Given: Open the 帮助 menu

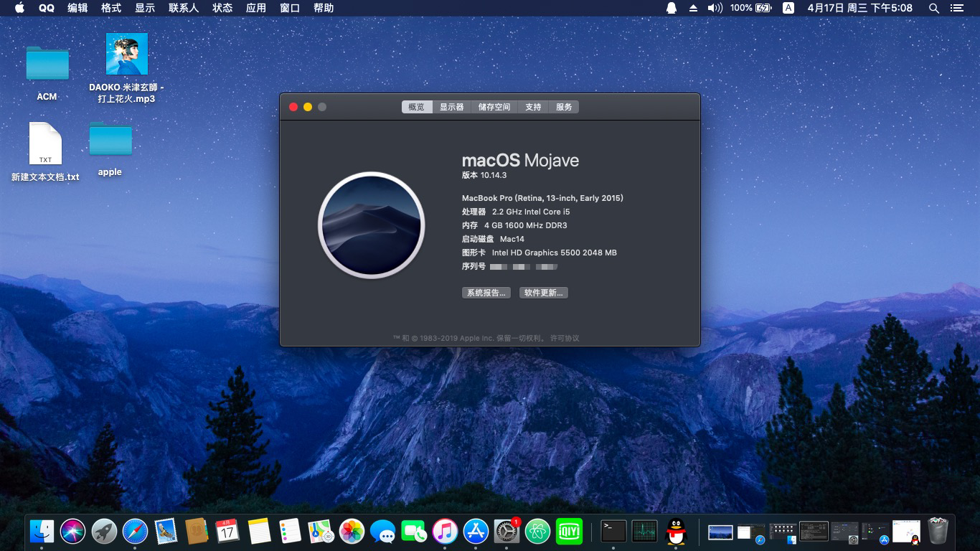Looking at the screenshot, I should (324, 8).
